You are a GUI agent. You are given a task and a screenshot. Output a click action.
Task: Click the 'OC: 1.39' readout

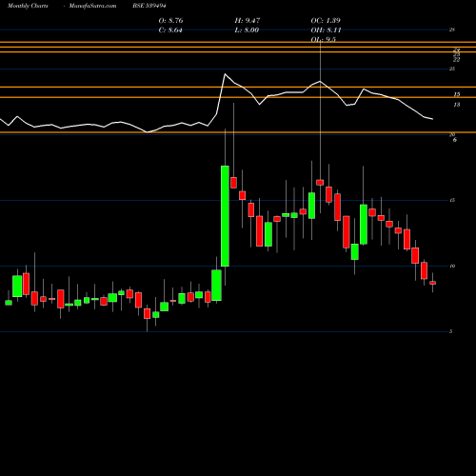point(326,21)
